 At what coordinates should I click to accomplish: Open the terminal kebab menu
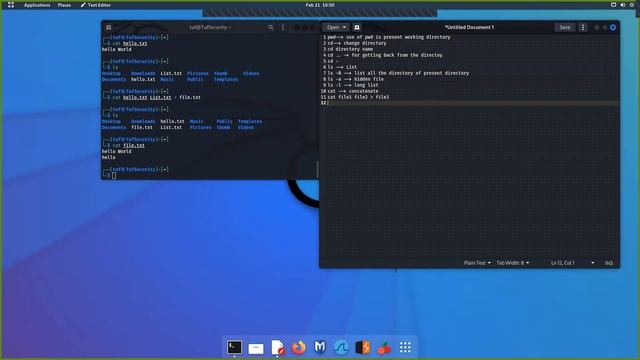click(x=283, y=27)
